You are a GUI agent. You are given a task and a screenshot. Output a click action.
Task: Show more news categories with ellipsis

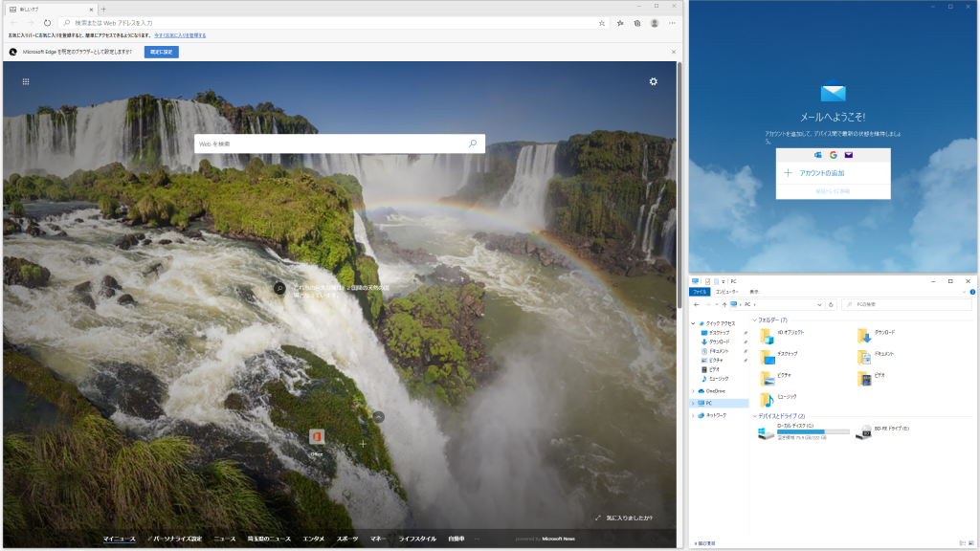coord(478,539)
